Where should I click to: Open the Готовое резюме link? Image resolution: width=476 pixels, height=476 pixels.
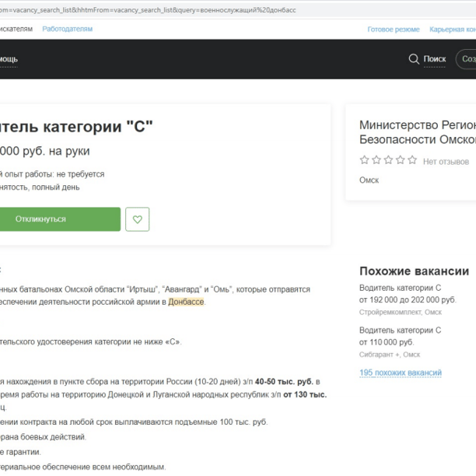coord(394,30)
